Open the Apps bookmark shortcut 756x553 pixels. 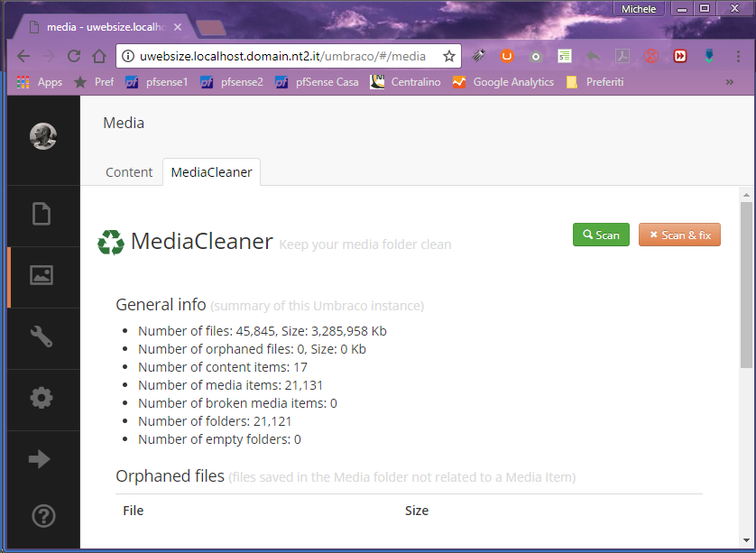click(40, 82)
